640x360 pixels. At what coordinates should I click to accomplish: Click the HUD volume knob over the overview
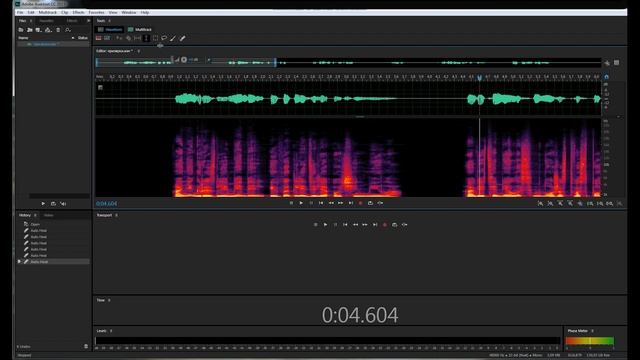pos(184,60)
